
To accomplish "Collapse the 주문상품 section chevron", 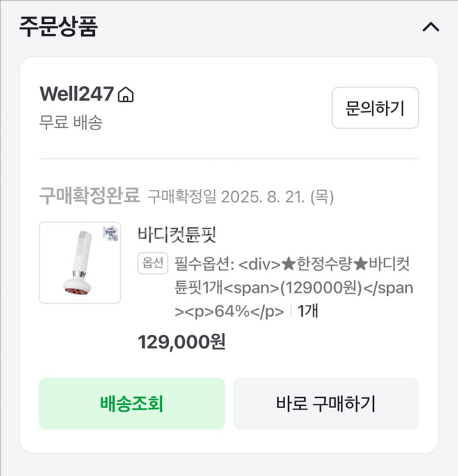I will click(431, 27).
